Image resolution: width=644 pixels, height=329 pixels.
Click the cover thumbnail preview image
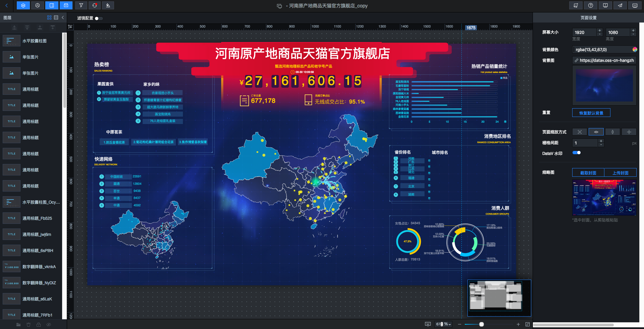pyautogui.click(x=604, y=198)
